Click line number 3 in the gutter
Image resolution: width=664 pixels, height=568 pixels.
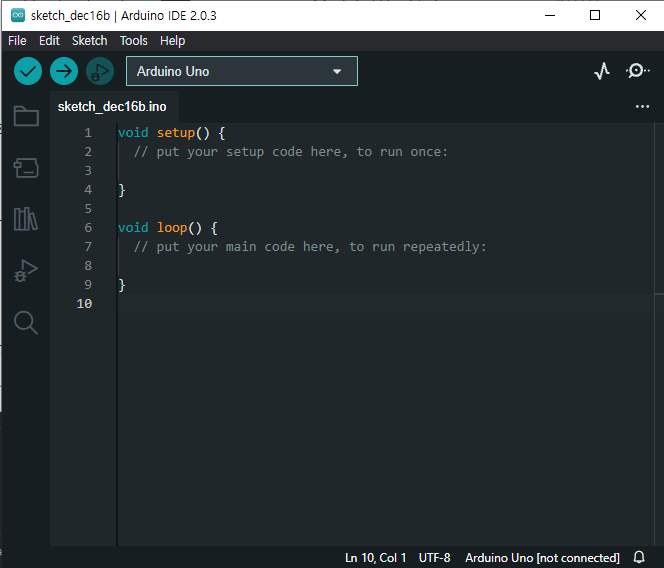click(x=88, y=171)
